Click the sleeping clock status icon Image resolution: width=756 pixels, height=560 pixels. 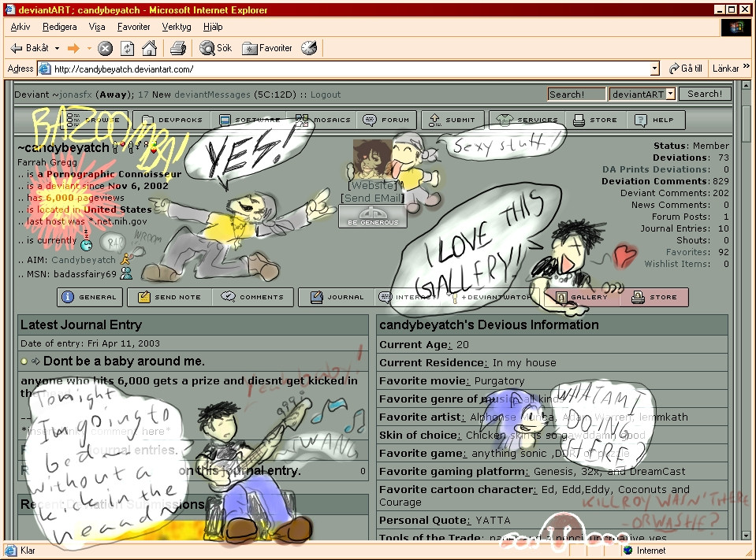point(86,242)
